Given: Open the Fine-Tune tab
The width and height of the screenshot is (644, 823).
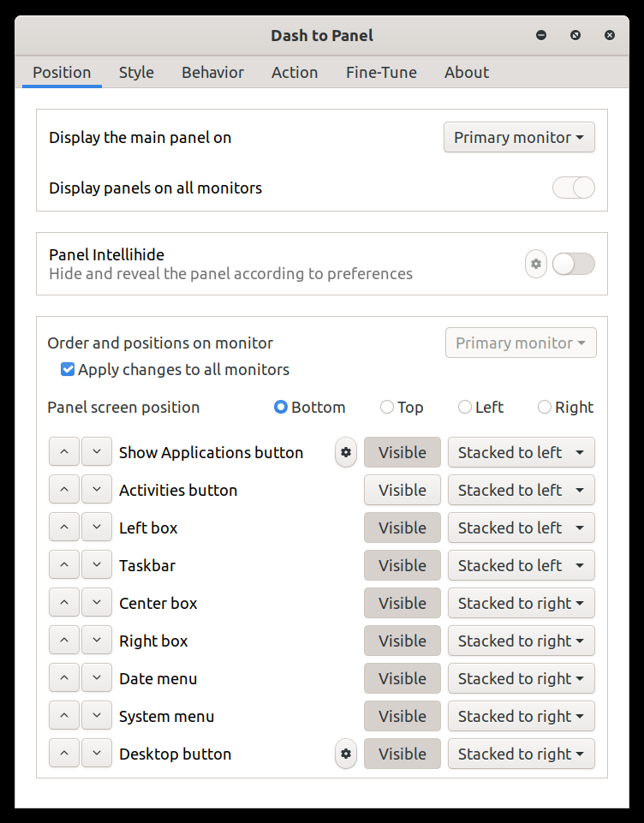Looking at the screenshot, I should (x=381, y=73).
